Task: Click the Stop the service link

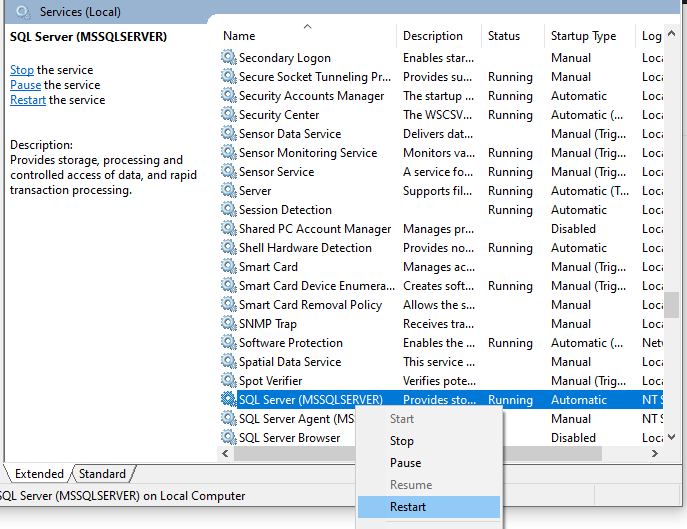Action: 22,70
